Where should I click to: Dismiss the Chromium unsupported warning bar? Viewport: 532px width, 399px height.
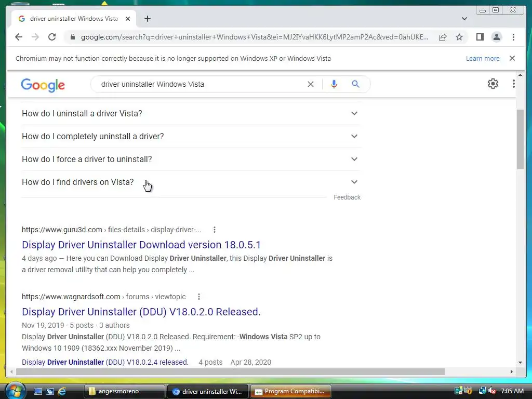512,58
